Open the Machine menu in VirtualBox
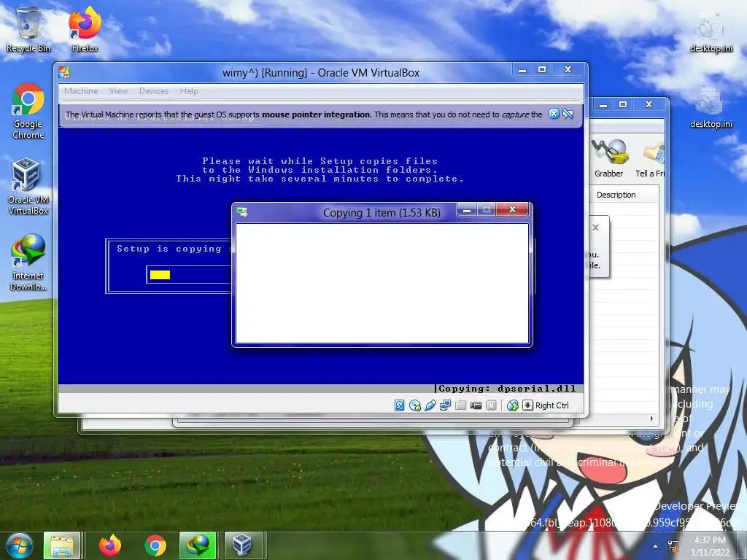 (81, 91)
